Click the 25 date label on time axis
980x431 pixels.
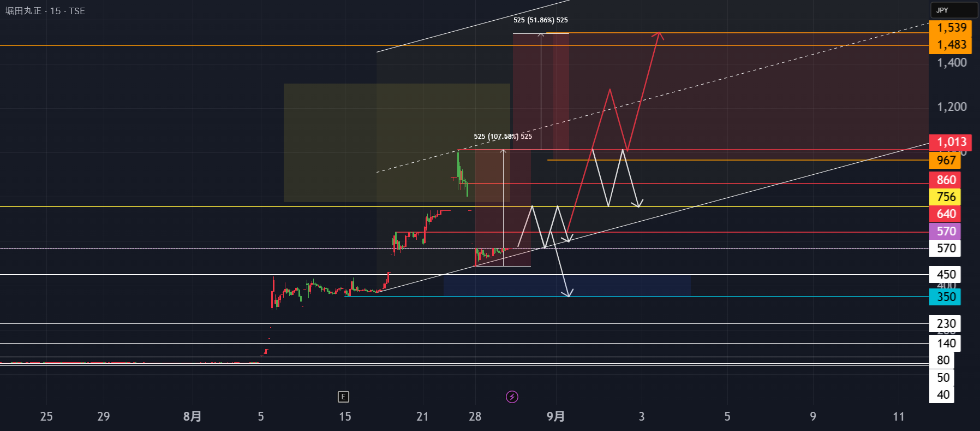click(46, 417)
